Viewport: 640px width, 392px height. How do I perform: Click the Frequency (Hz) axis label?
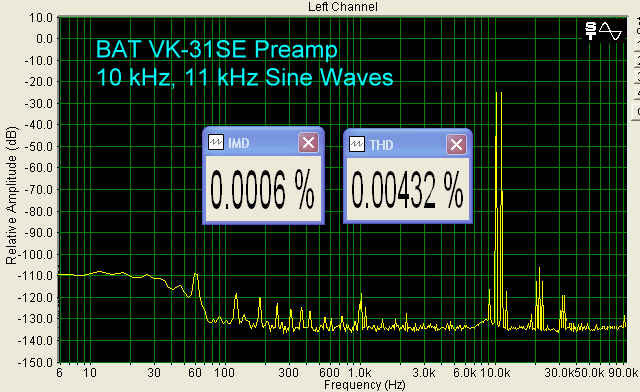point(364,384)
